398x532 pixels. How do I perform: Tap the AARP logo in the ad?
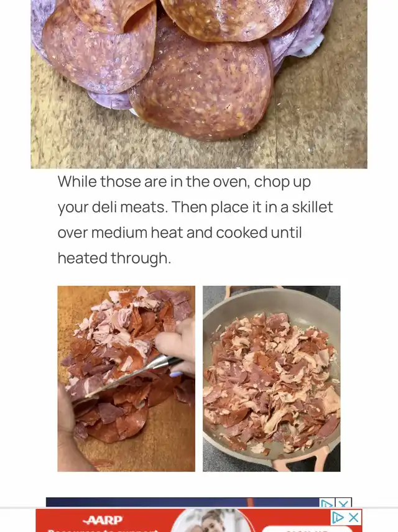point(103,520)
